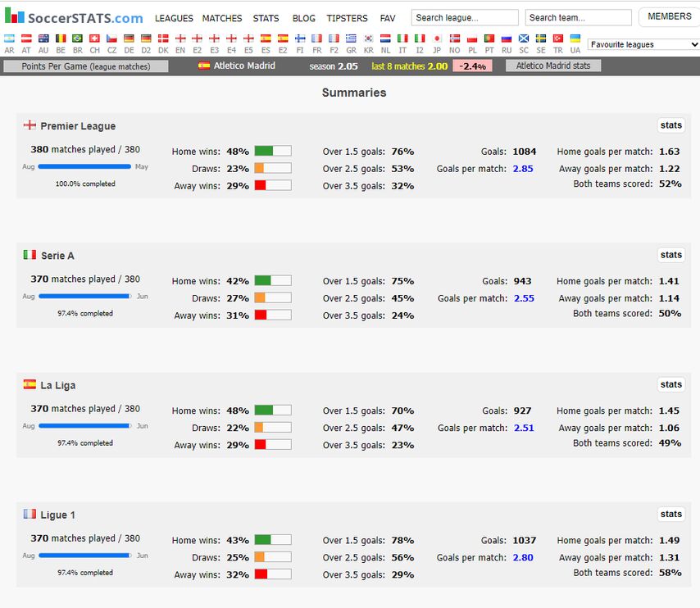Open Ligue 1 stats button
The image size is (700, 608).
(x=671, y=515)
